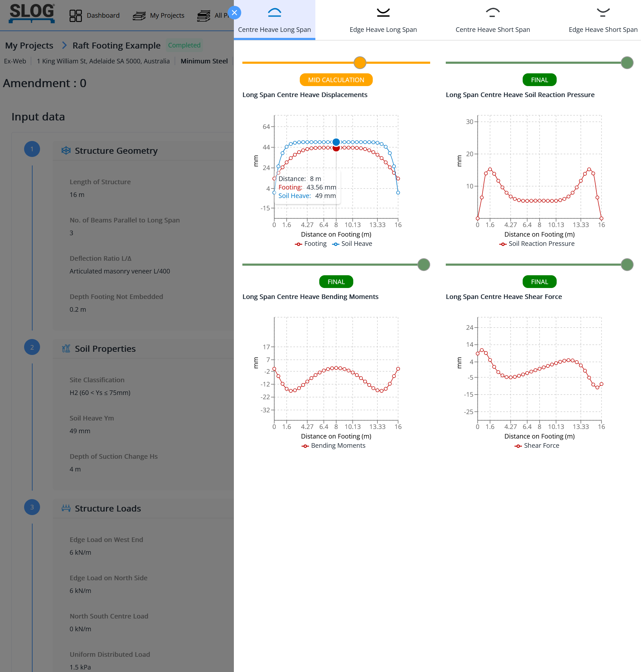Click the All Projects stack icon
This screenshot has width=641, height=672.
[204, 16]
